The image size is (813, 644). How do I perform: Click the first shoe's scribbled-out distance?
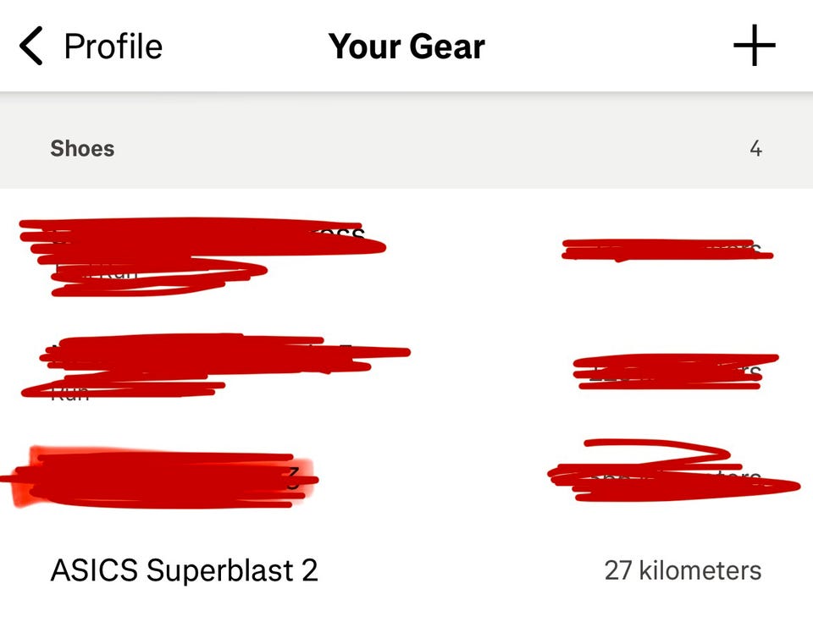tap(667, 250)
